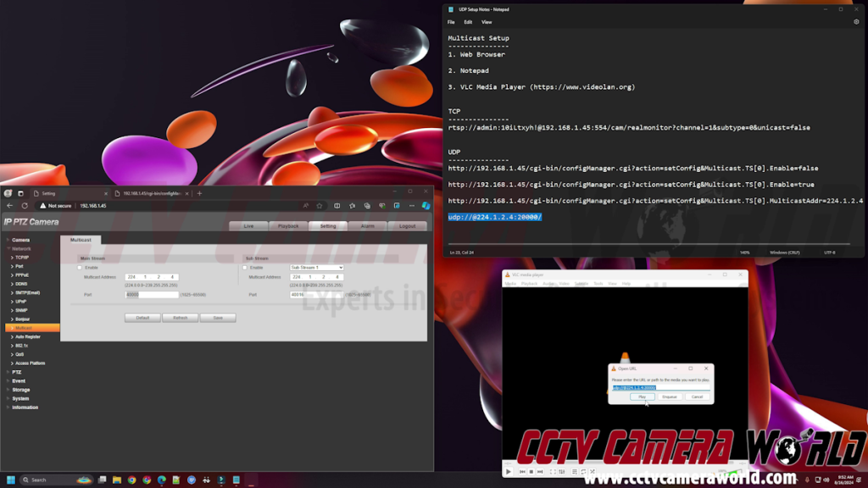Click the Default button

142,319
